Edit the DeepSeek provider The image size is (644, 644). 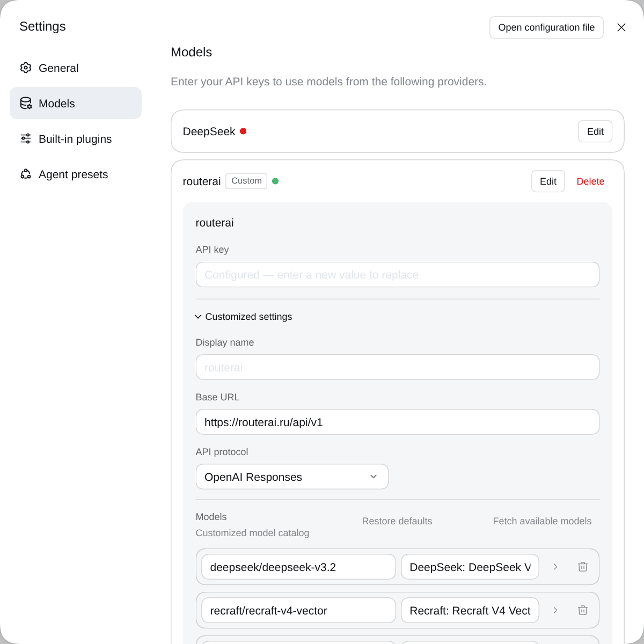pyautogui.click(x=595, y=131)
